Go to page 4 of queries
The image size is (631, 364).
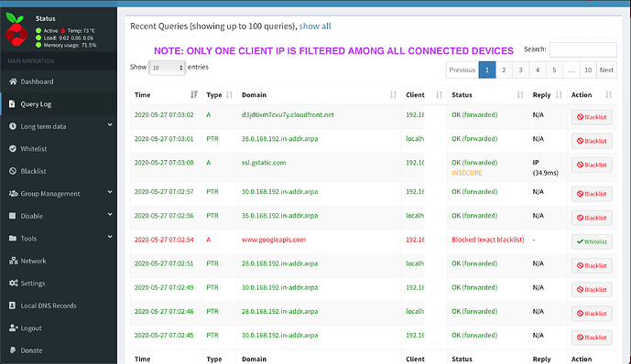(x=538, y=70)
